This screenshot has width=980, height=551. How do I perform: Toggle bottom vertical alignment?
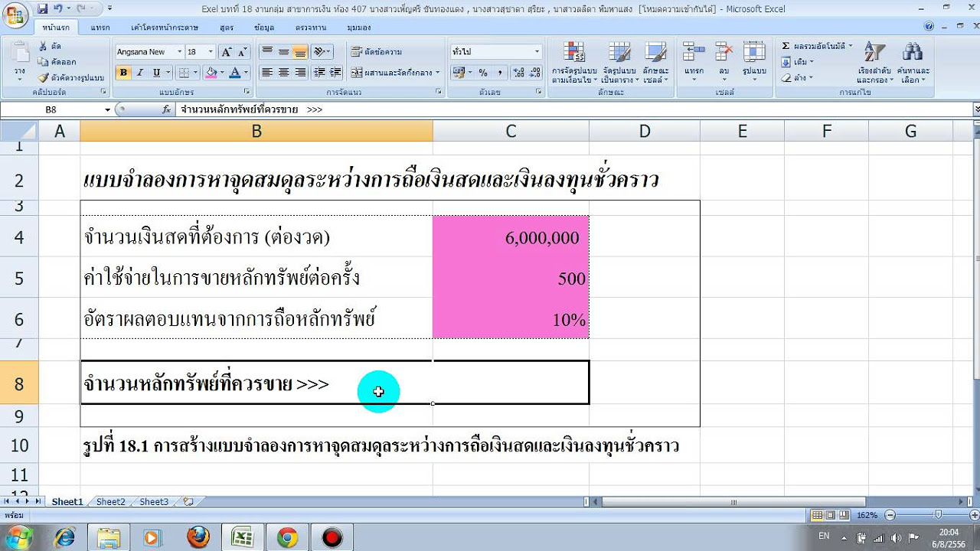coord(300,52)
